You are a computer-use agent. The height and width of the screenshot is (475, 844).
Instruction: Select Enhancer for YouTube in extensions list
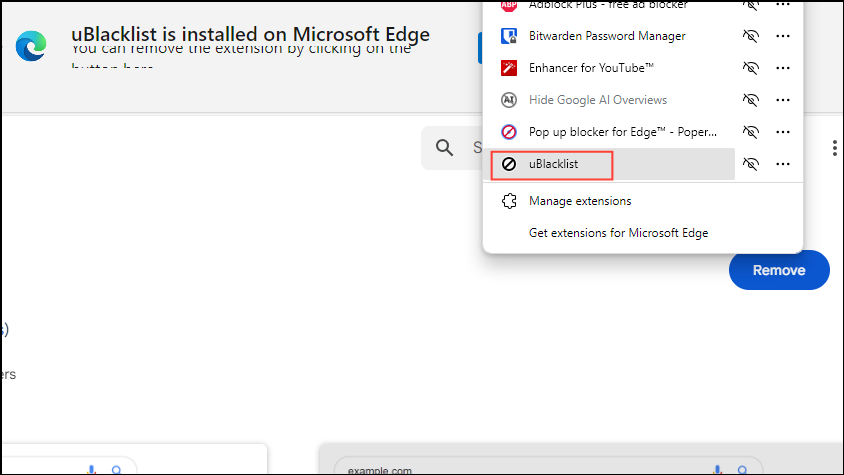609,68
